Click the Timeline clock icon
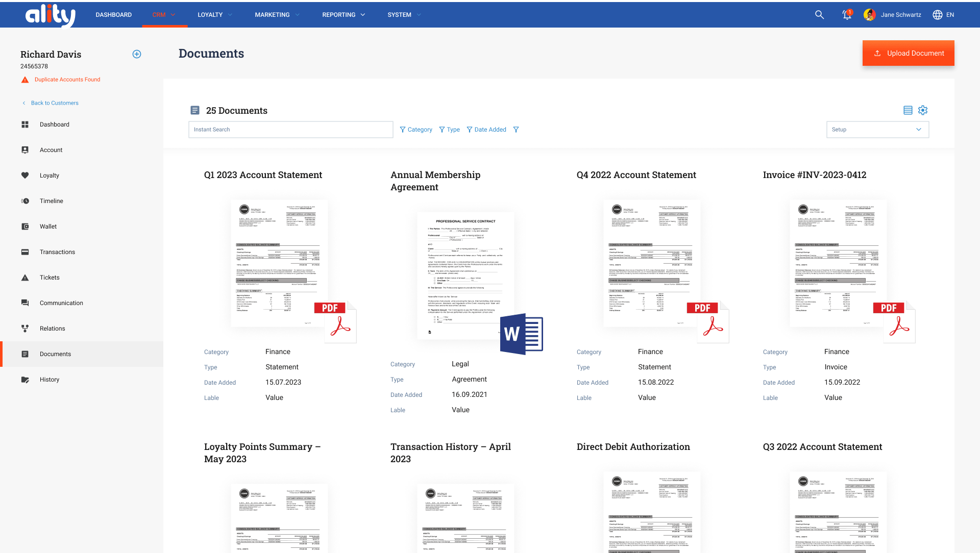This screenshot has height=553, width=980. point(25,201)
